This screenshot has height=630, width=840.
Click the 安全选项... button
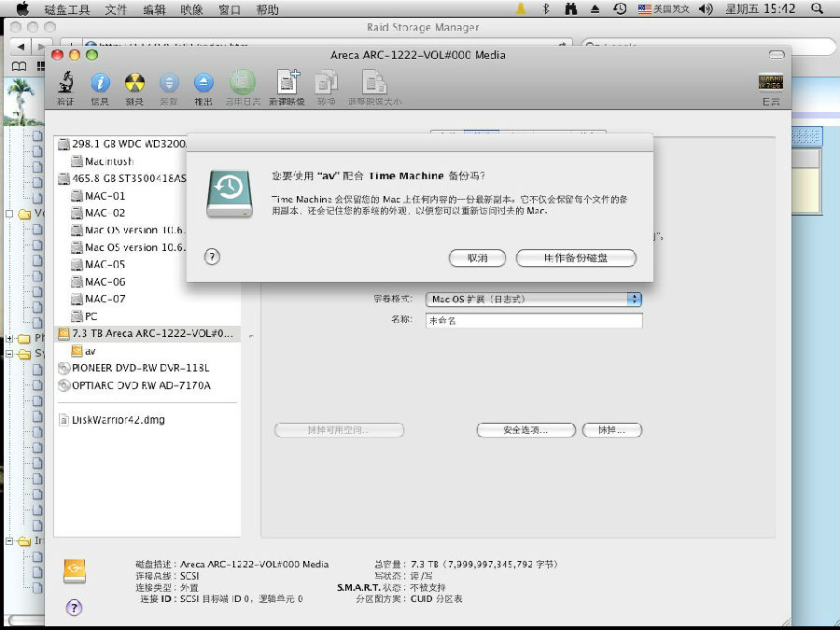526,429
